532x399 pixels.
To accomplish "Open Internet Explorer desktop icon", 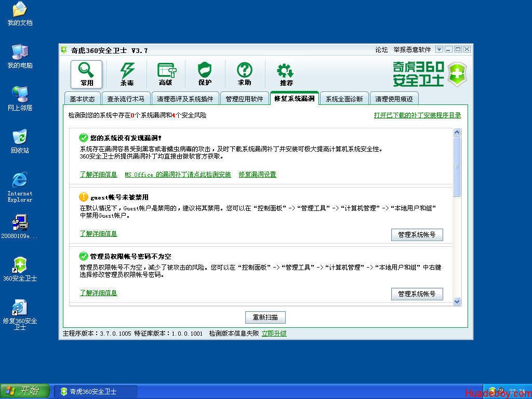I will click(x=20, y=187).
